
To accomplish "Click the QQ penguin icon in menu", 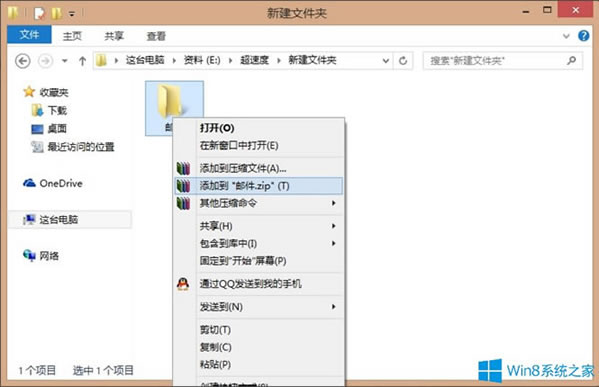I will pos(183,284).
